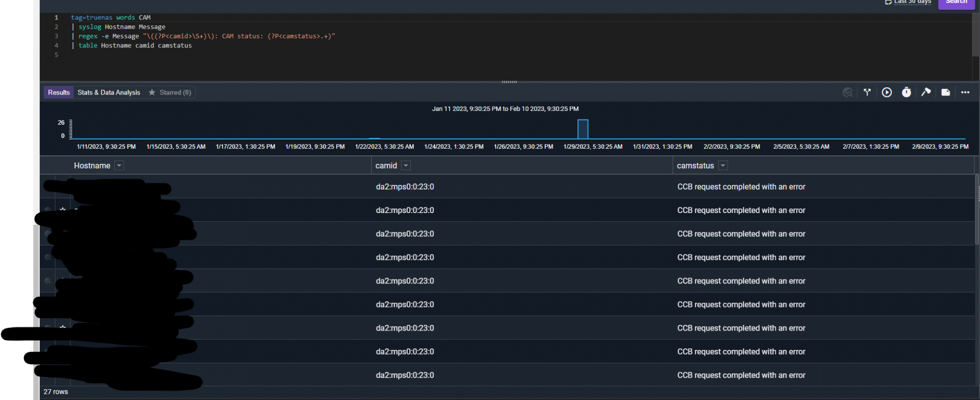Switch to the Results tab

click(59, 92)
